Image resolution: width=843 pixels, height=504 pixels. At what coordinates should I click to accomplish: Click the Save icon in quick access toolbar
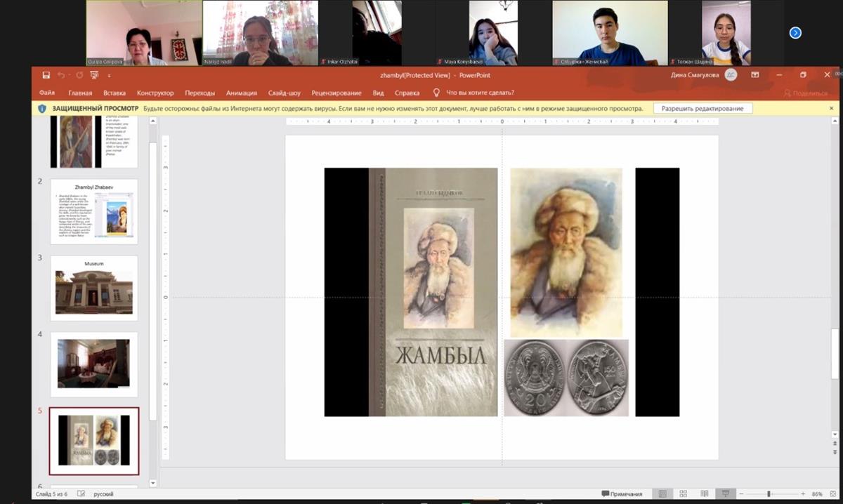point(46,75)
